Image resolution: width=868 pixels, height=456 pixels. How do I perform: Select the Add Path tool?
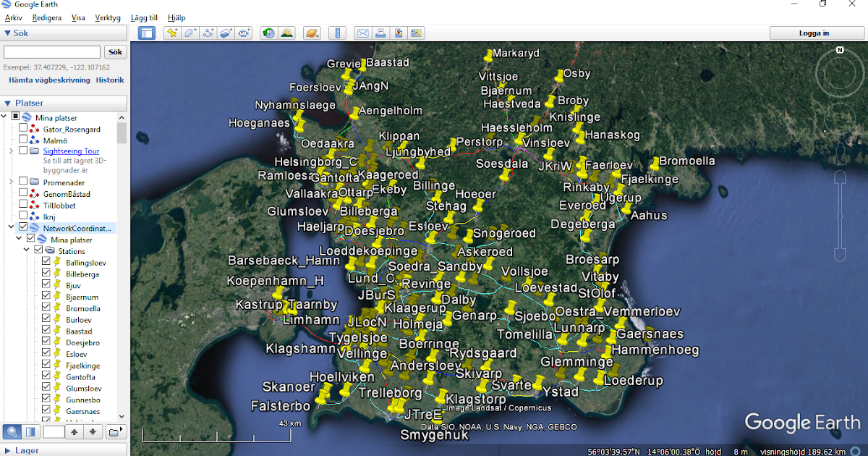pos(208,33)
